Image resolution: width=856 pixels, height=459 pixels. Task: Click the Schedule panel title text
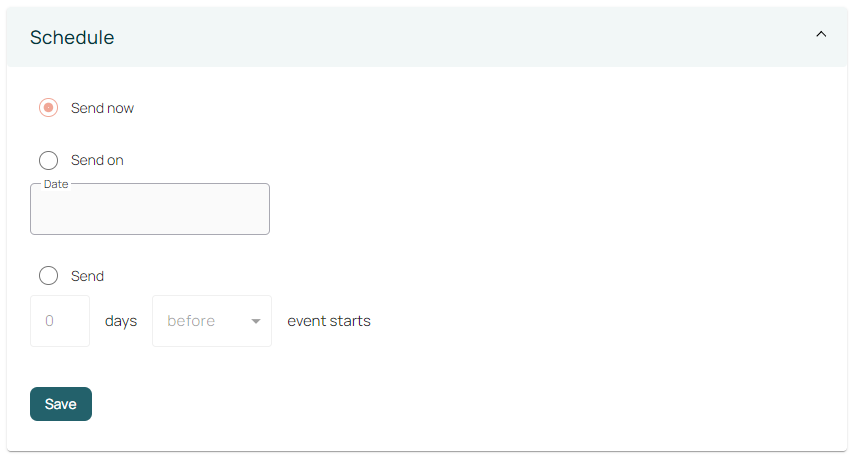point(72,38)
